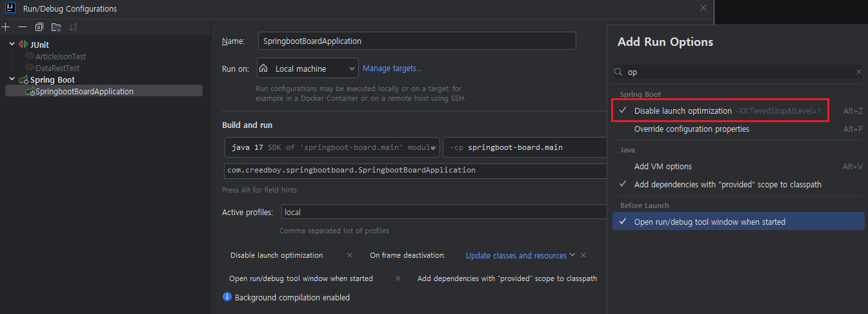Screen dimensions: 868x314
Task: Clear the 'op' search text with the X
Action: pos(859,72)
